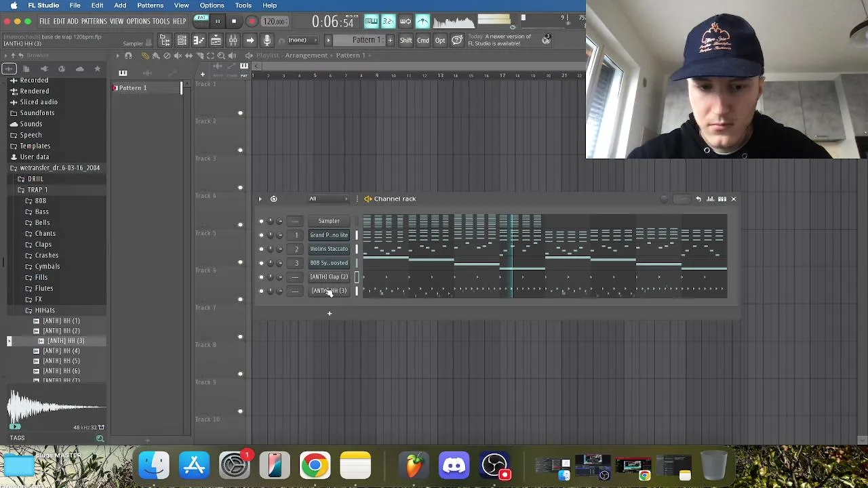Click the Channel rack step view icon

click(x=722, y=199)
